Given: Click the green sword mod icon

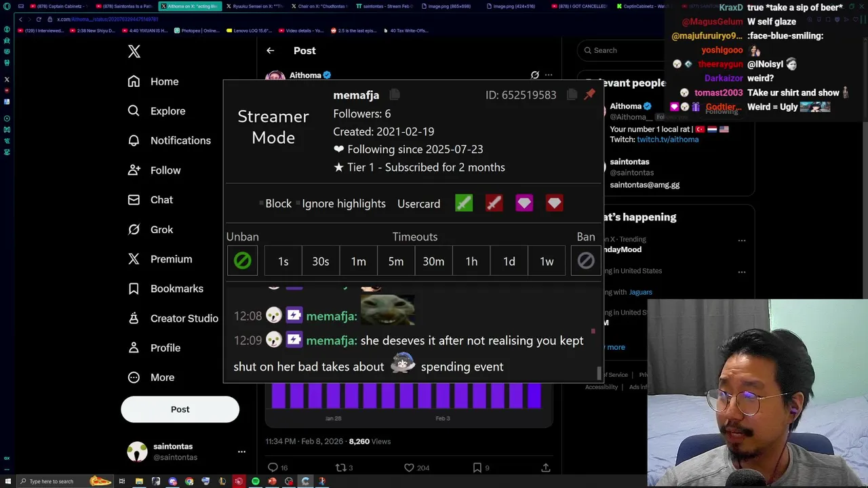Looking at the screenshot, I should click(x=464, y=203).
